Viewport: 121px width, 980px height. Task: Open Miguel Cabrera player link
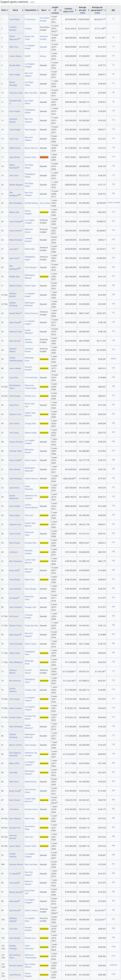16,286
